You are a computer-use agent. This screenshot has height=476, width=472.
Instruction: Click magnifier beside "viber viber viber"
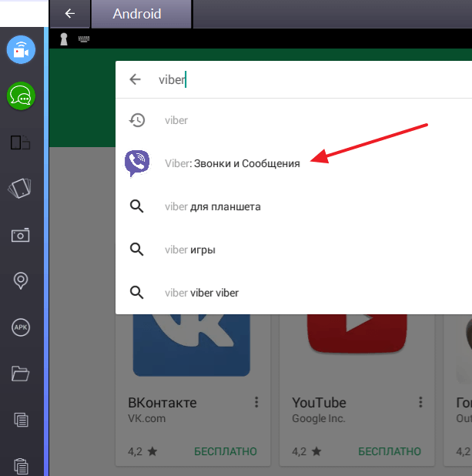click(137, 293)
